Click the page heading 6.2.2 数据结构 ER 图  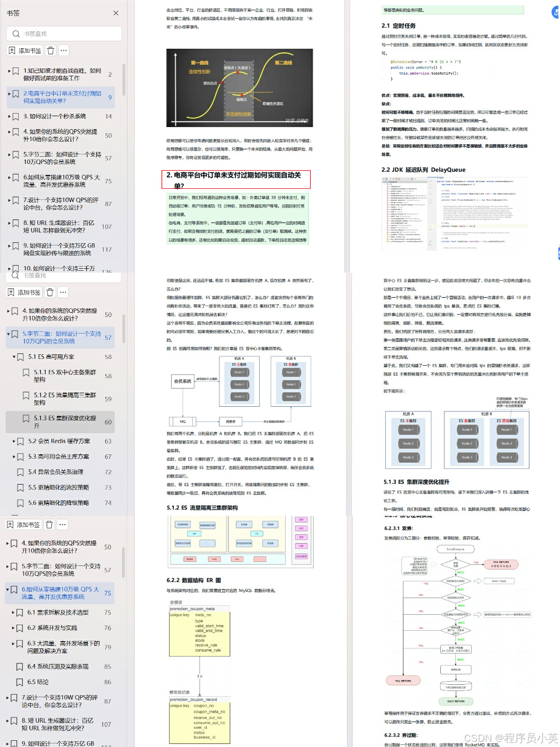pyautogui.click(x=193, y=580)
